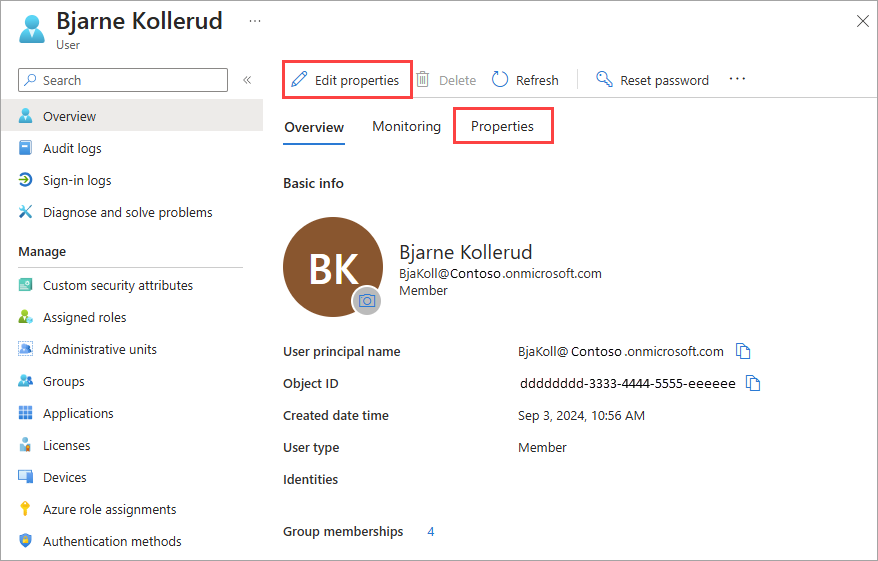This screenshot has height=561, width=878.
Task: Click the Delete button label
Action: [x=457, y=81]
